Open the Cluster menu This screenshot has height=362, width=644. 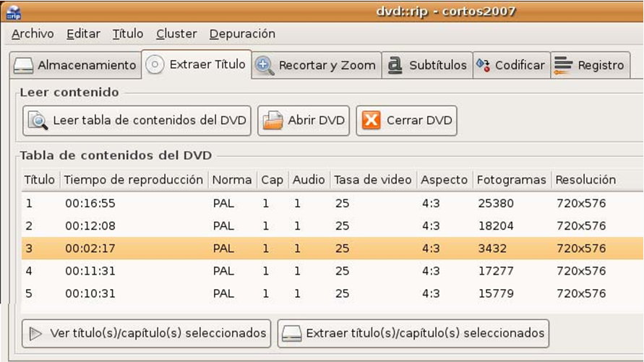(176, 34)
